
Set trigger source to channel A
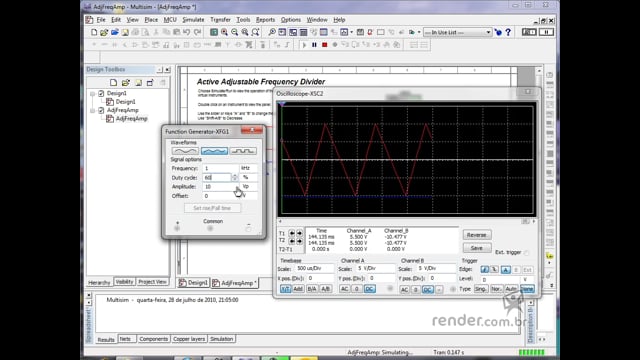click(x=506, y=269)
